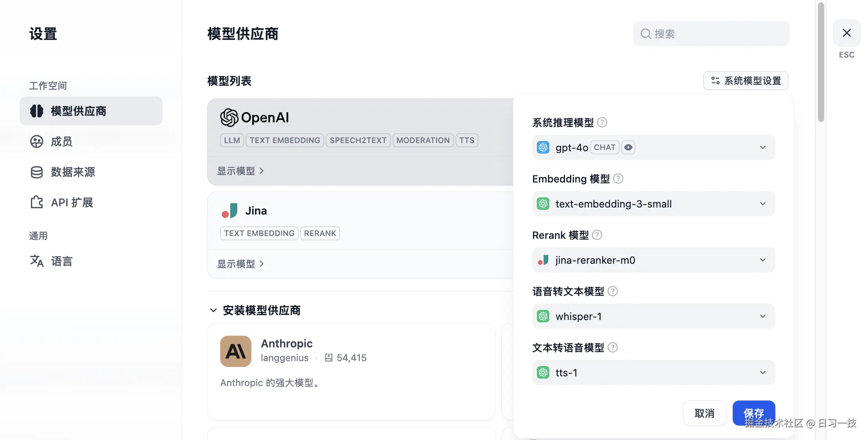Viewport: 868px width, 440px height.
Task: Click the vision eye icon beside gpt-4o
Action: [628, 148]
